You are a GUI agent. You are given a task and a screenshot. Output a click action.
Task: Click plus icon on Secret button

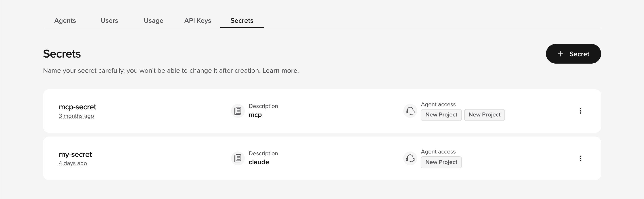[561, 54]
